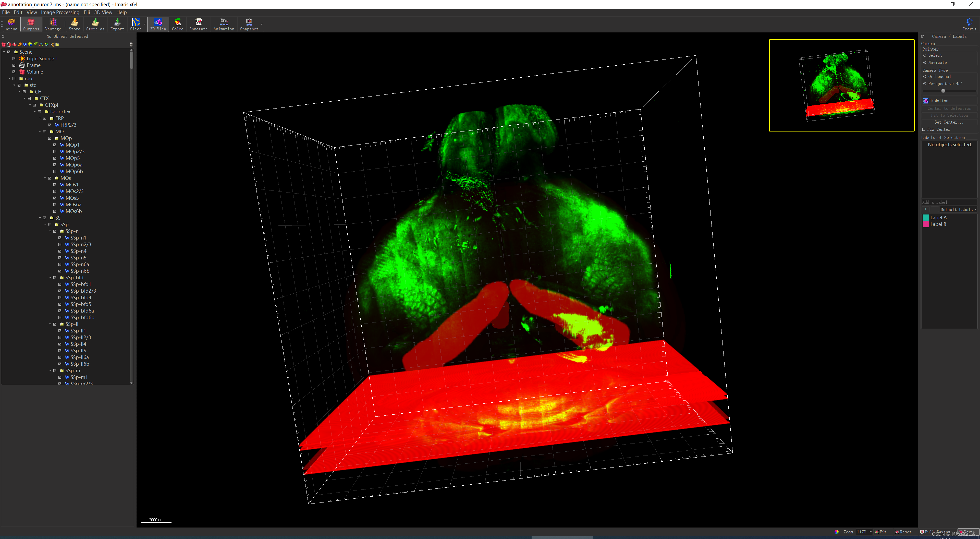Click the add label plus button

click(x=925, y=209)
